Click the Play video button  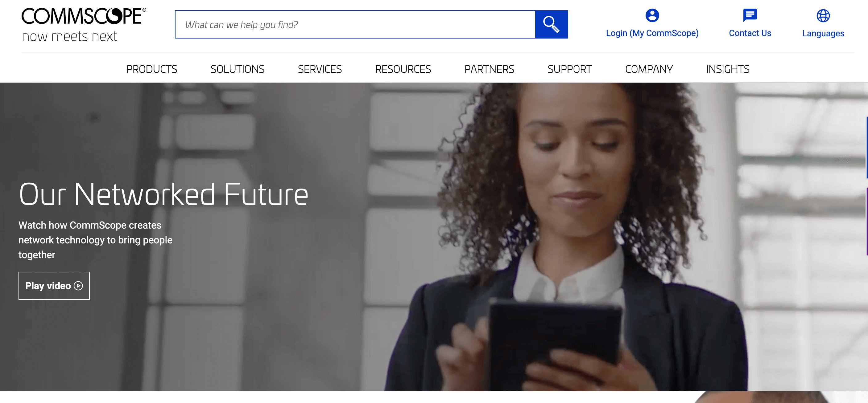click(54, 286)
